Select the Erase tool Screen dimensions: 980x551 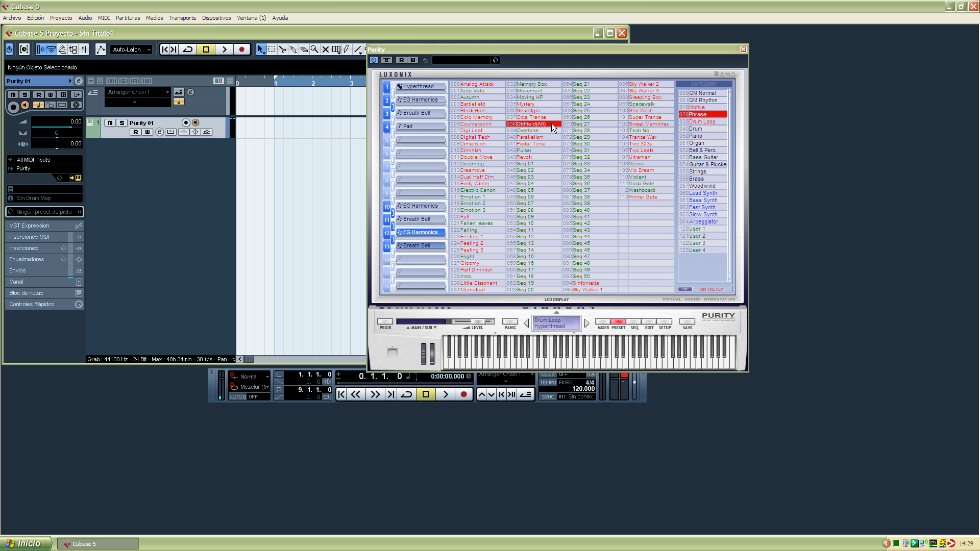coord(304,49)
